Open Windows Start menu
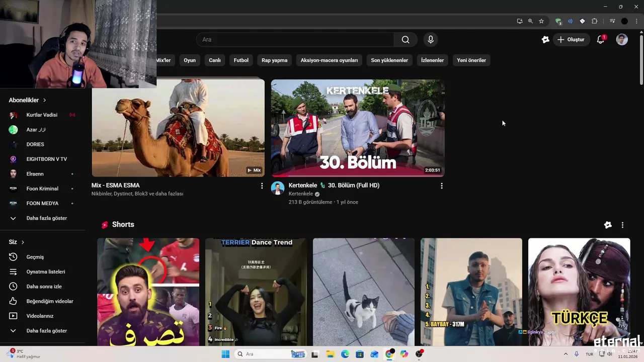This screenshot has width=644, height=362. click(x=225, y=354)
